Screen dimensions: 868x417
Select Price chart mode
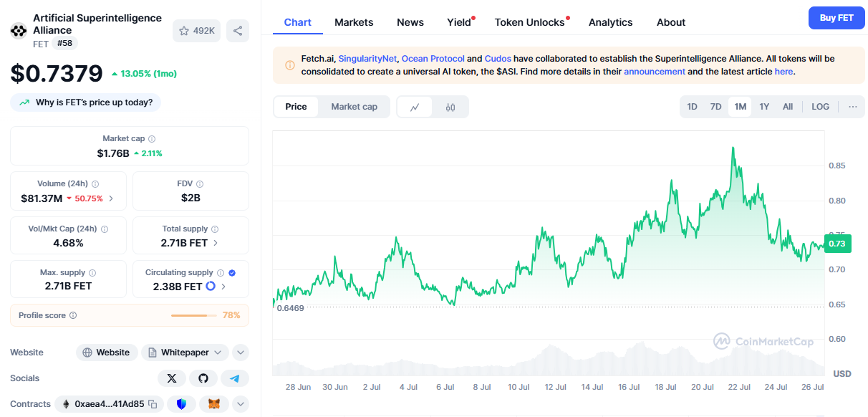(x=296, y=107)
